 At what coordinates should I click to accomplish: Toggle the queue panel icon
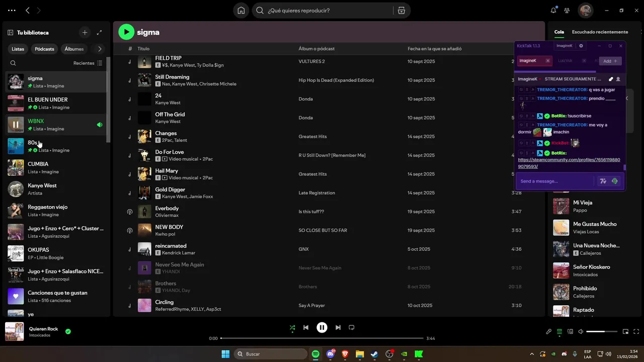(559, 332)
